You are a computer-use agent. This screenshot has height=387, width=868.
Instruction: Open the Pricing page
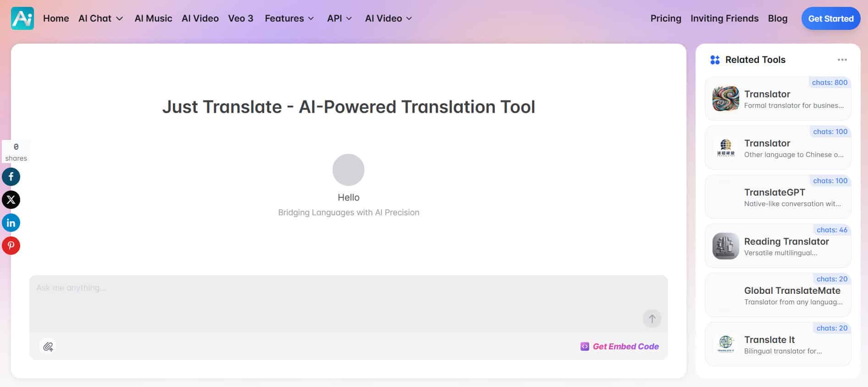click(666, 18)
